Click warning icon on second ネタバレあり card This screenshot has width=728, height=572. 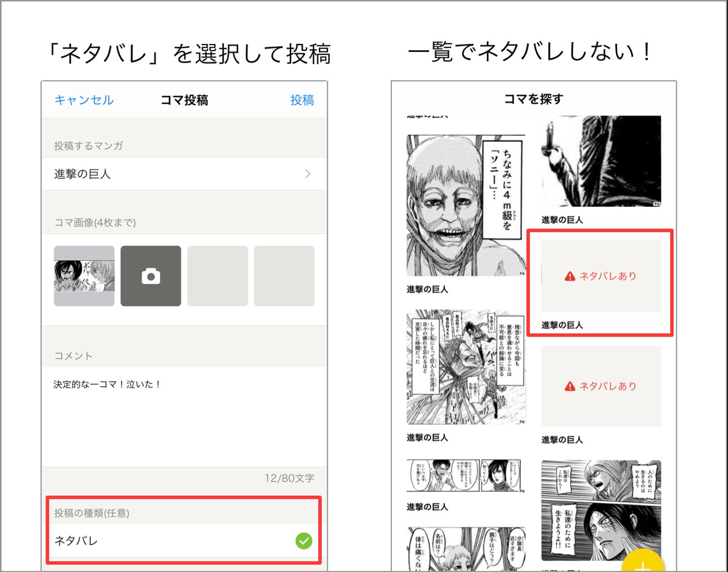pos(570,386)
